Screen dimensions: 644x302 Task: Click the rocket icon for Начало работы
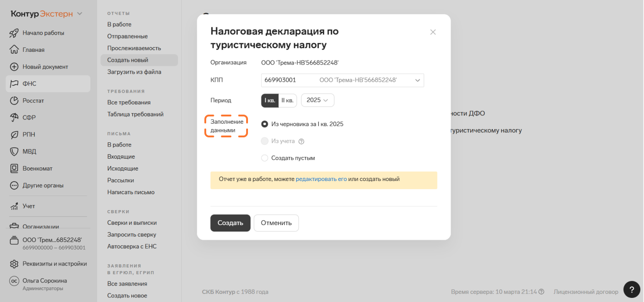point(14,33)
